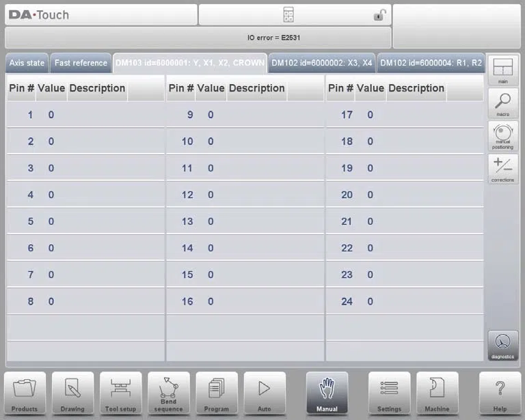Select pin 11 row
The height and width of the screenshot is (420, 525).
245,168
